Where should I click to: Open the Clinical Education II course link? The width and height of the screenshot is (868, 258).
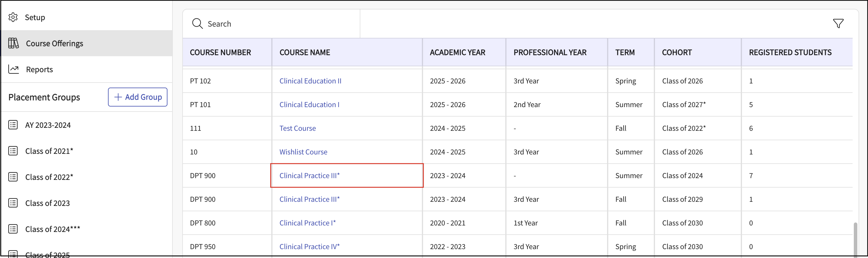click(310, 81)
